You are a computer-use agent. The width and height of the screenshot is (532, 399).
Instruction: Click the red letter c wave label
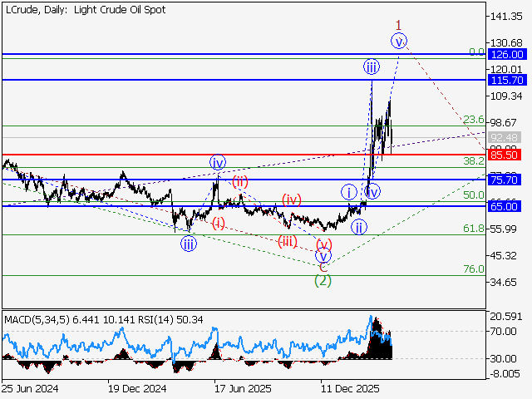(323, 266)
